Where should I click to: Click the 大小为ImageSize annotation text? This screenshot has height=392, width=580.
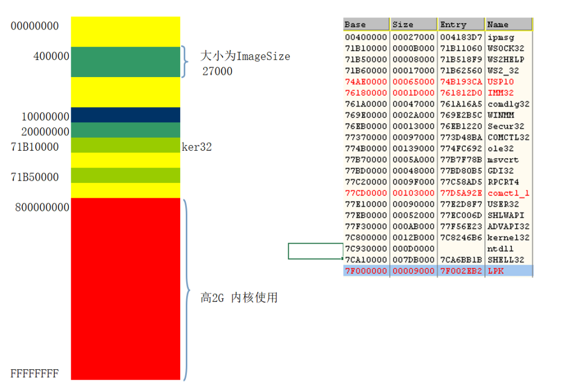tap(245, 57)
